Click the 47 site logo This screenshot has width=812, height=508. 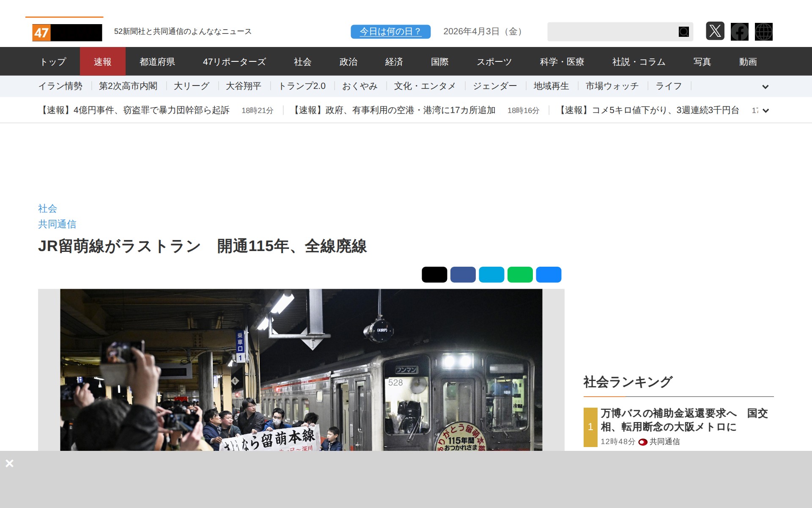pos(67,33)
